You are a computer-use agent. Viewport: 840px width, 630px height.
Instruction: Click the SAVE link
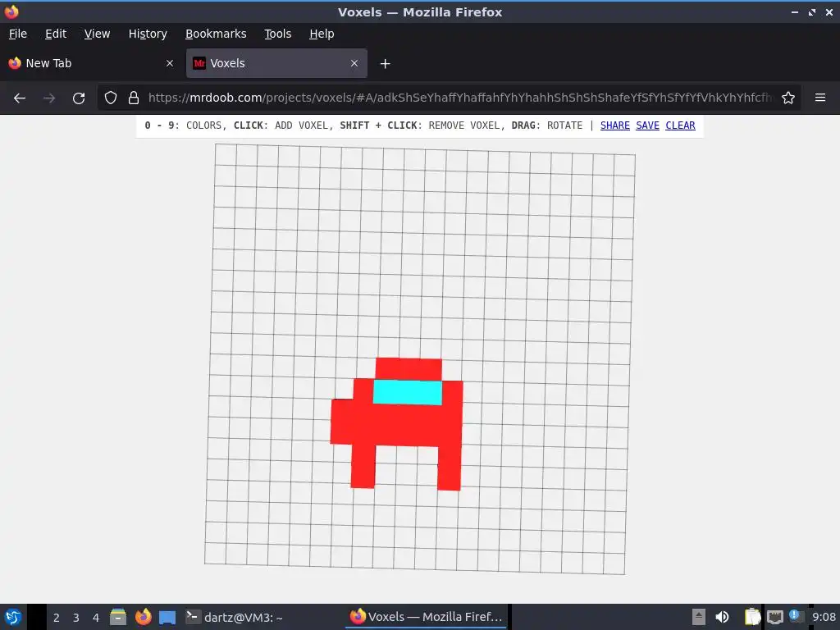[x=647, y=126]
